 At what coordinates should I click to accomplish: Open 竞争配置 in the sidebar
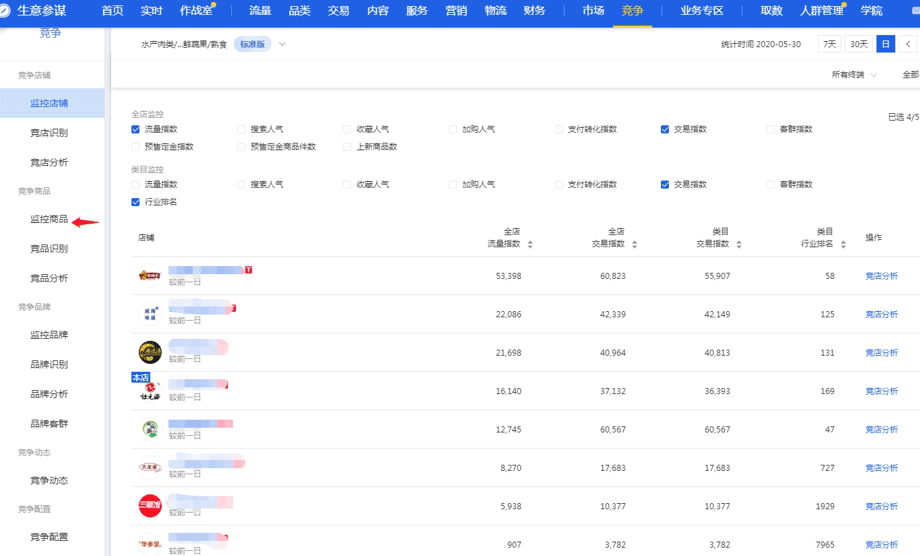pyautogui.click(x=49, y=537)
